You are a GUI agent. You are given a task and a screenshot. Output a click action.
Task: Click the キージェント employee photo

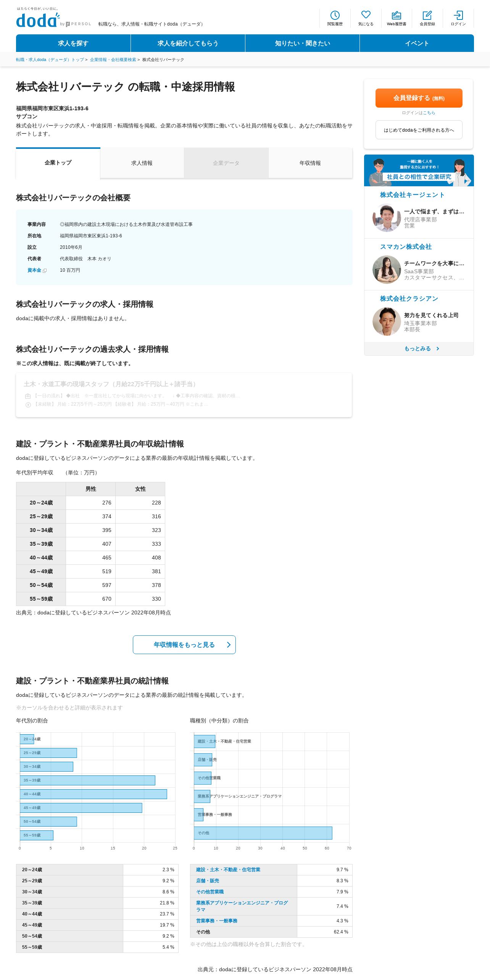click(x=387, y=218)
